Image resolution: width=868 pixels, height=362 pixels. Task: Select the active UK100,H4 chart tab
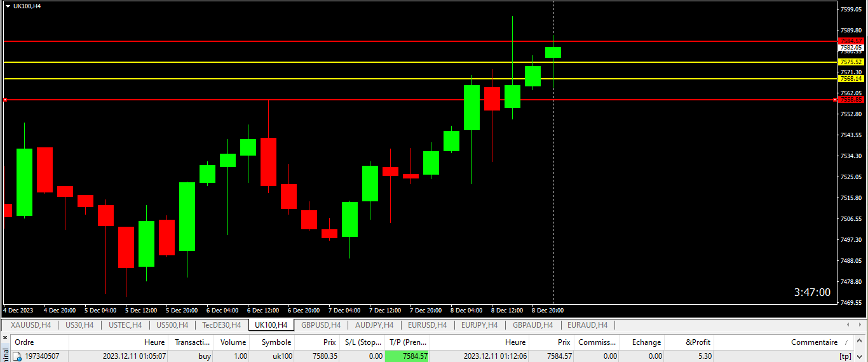click(271, 325)
